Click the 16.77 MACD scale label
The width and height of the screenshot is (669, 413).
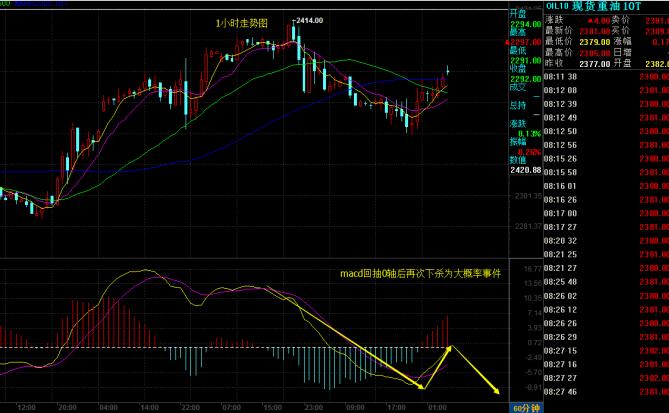pos(532,269)
